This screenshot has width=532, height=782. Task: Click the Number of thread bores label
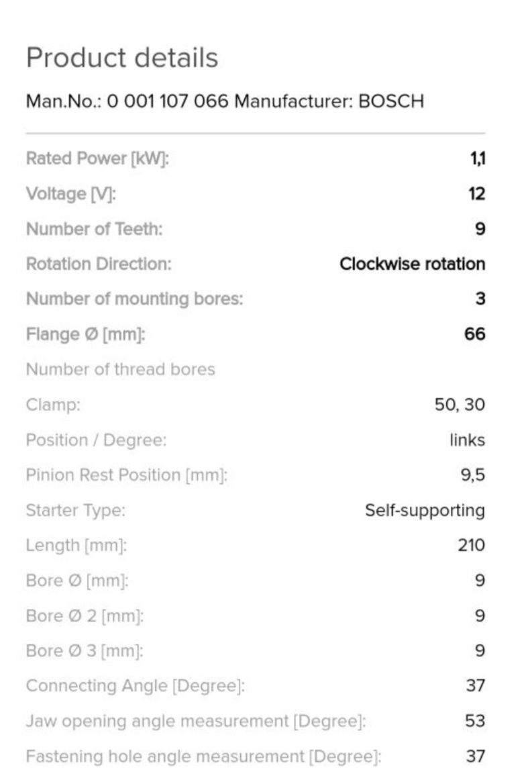click(121, 369)
